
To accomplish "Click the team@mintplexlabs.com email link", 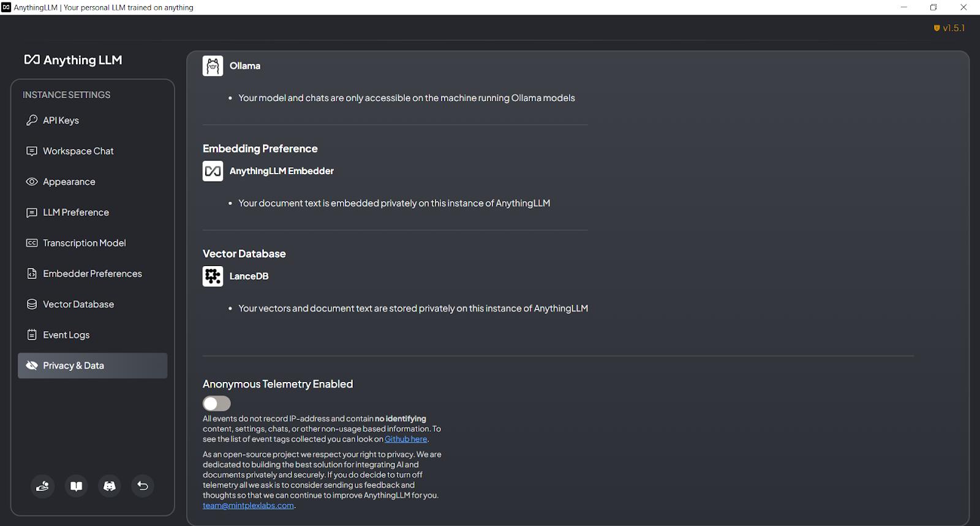I will [248, 506].
